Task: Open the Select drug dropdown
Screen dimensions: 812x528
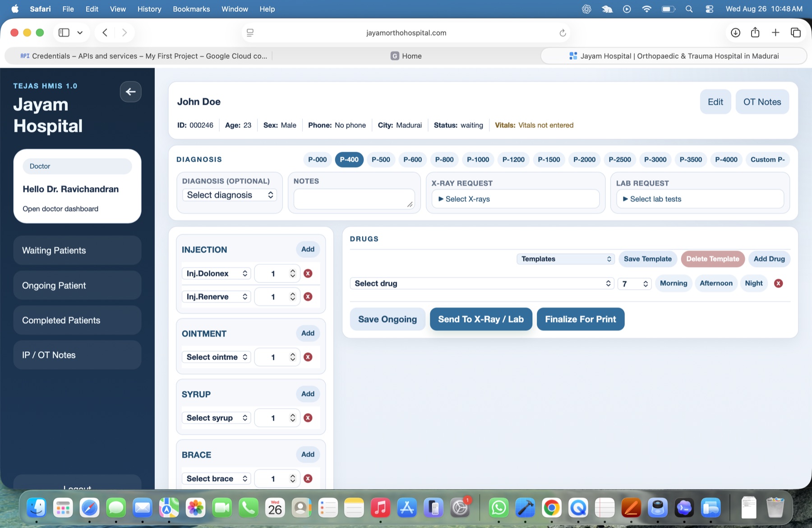Action: [482, 283]
